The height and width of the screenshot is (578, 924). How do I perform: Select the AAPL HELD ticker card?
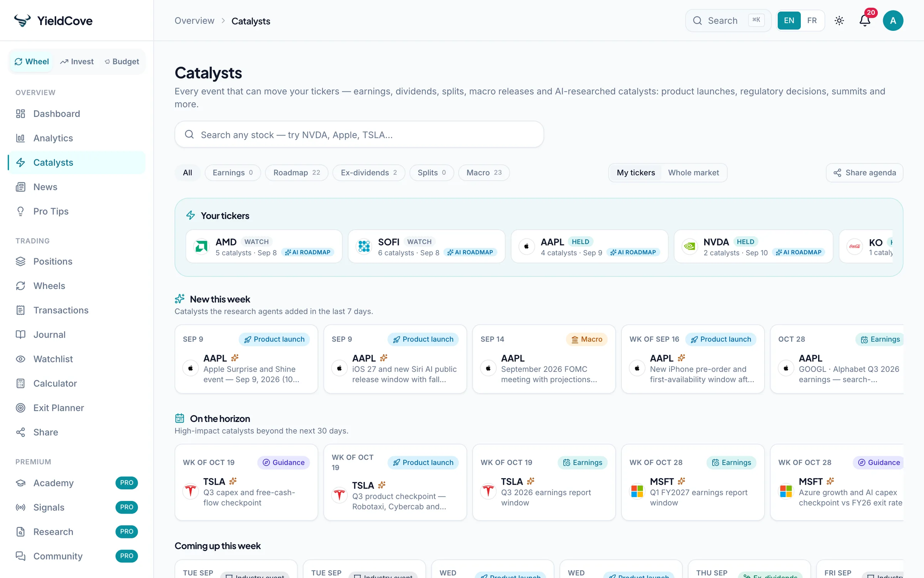pyautogui.click(x=589, y=246)
